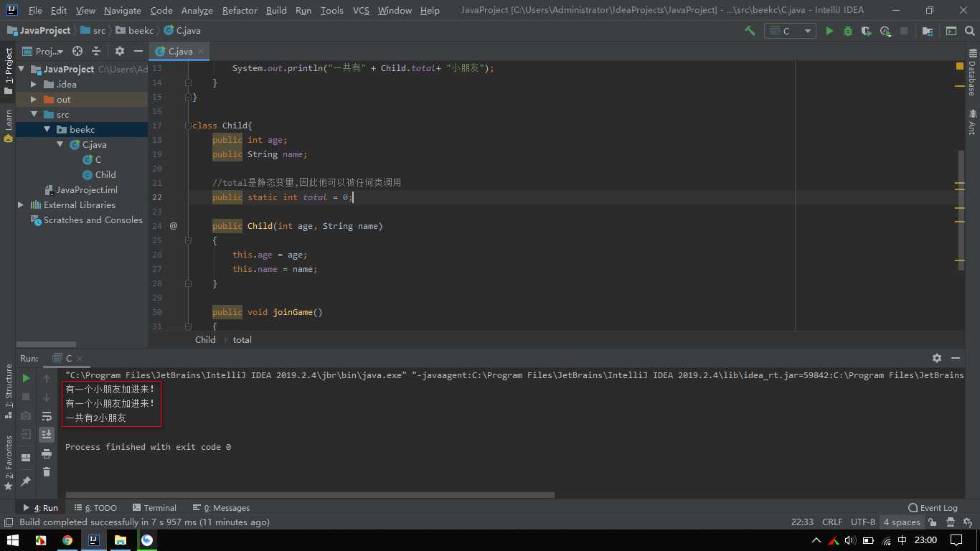Screen dimensions: 980x551
Task: Move up the stack trace arrow in Run panel
Action: tap(47, 378)
